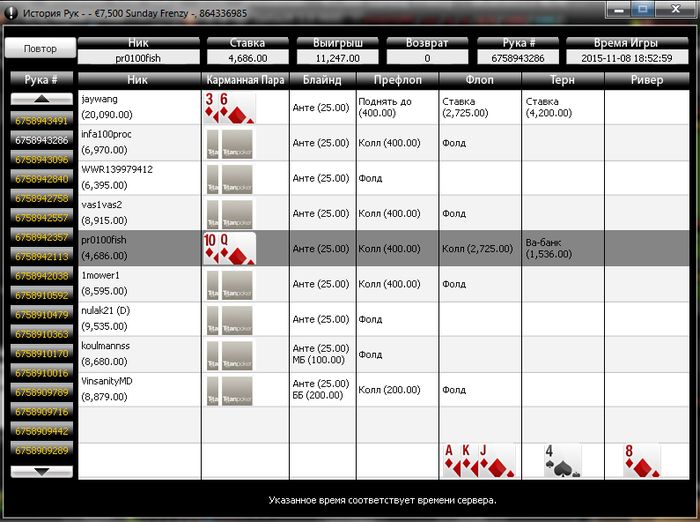Image resolution: width=700 pixels, height=522 pixels.
Task: Click the turn card 4 of spades
Action: click(562, 460)
